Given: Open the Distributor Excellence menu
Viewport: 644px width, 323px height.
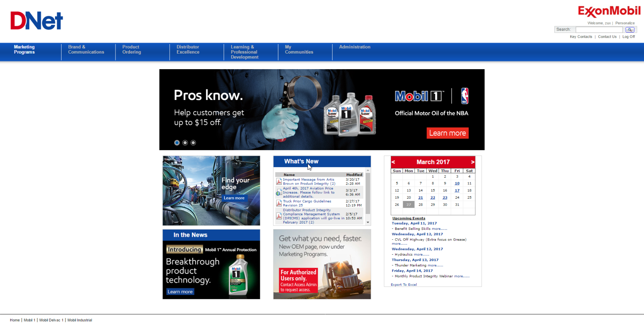Looking at the screenshot, I should 188,50.
